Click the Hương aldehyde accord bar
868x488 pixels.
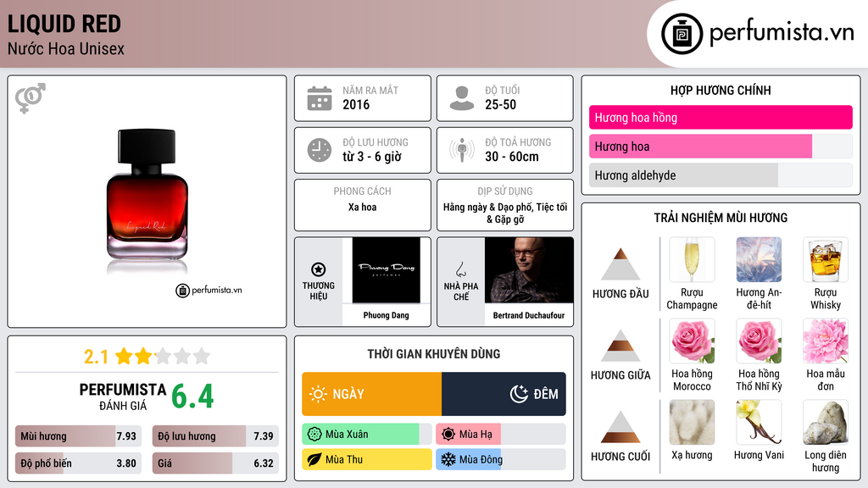tap(721, 175)
